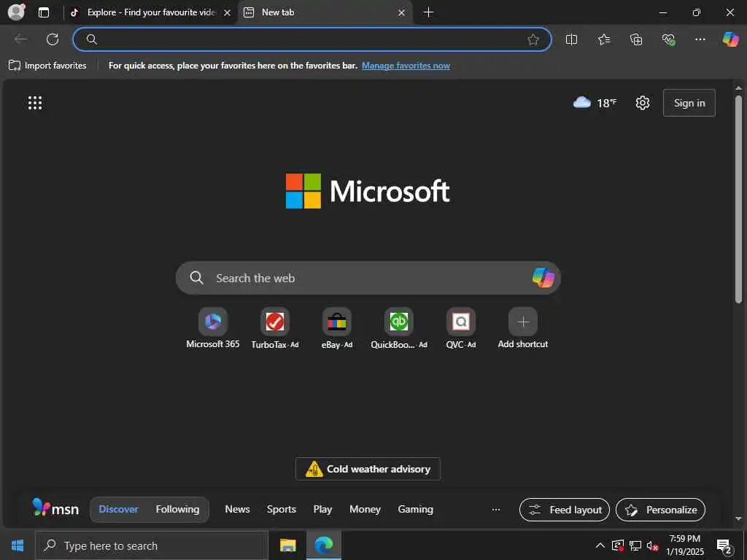This screenshot has width=747, height=560.
Task: Open Collections icon
Action: [636, 39]
